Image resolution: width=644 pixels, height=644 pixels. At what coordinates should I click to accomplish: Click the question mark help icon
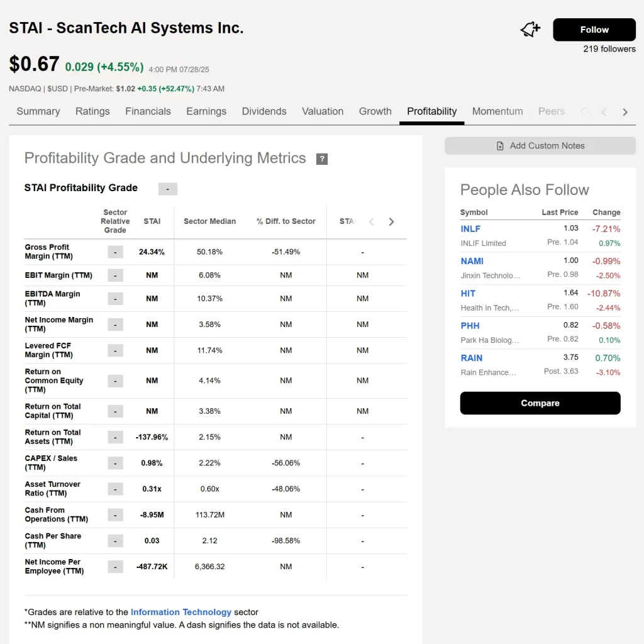pyautogui.click(x=321, y=159)
